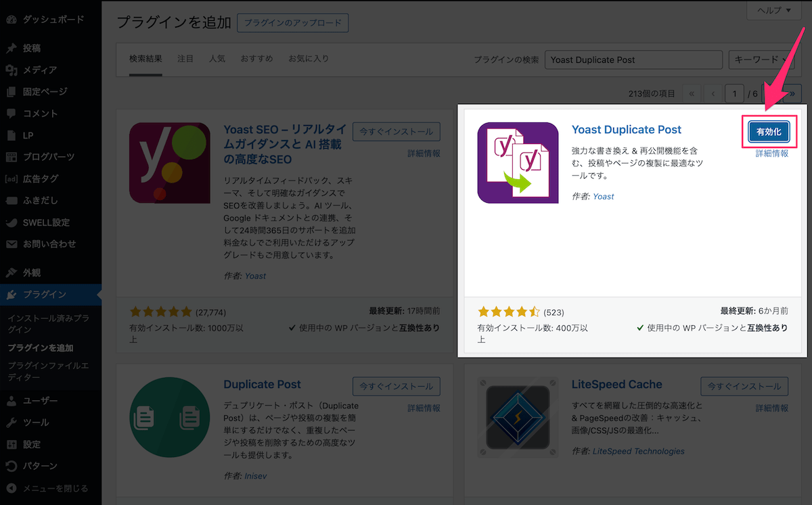Click the LiteSpeed Cache plugin icon
The image size is (812, 505).
tap(518, 417)
